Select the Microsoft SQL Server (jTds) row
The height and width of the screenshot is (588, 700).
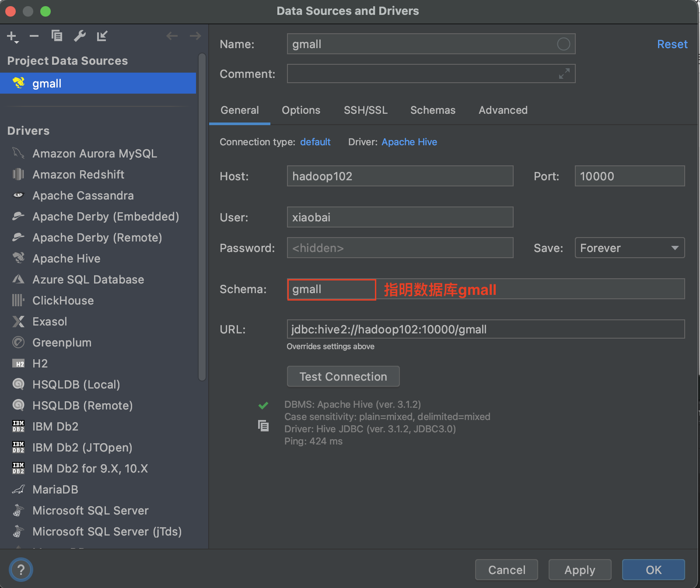click(x=98, y=531)
